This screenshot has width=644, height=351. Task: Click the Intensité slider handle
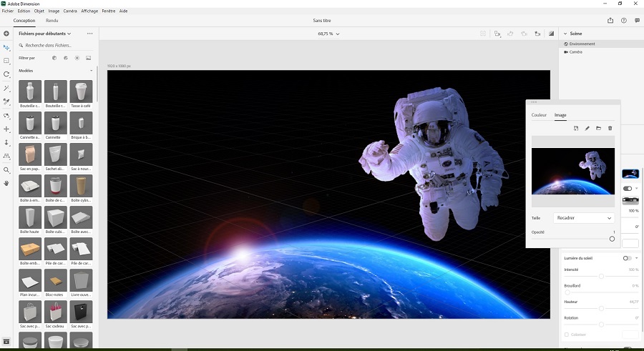coord(601,276)
